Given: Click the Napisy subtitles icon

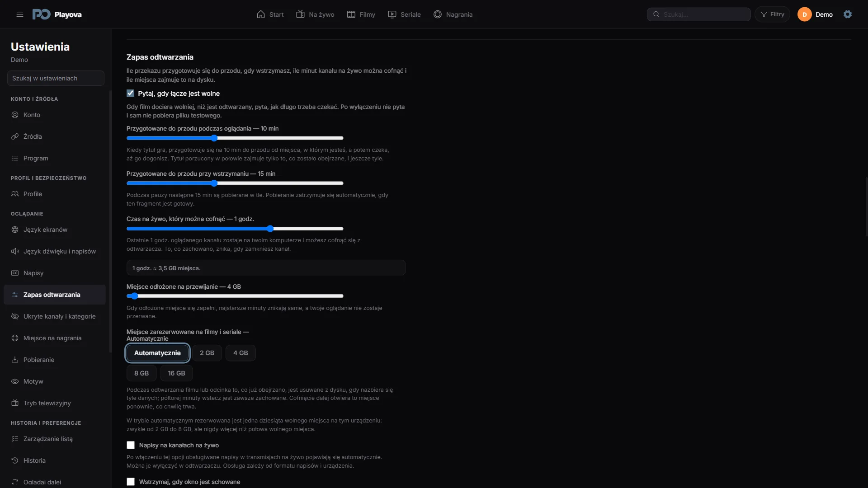Looking at the screenshot, I should [15, 273].
